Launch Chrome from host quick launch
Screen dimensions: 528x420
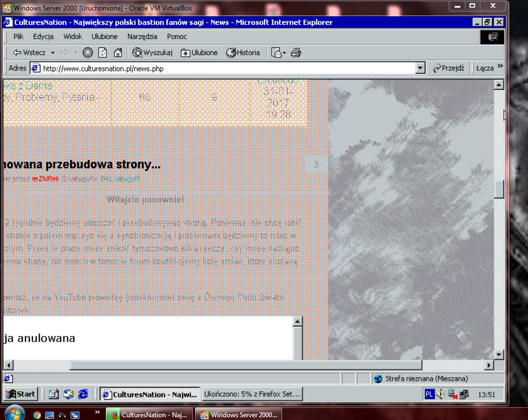click(x=37, y=415)
